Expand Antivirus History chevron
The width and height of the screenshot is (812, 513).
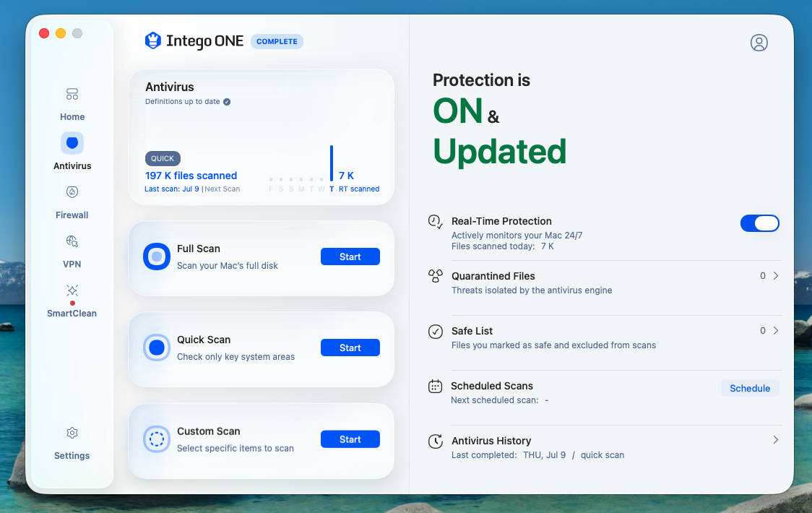[x=776, y=440]
